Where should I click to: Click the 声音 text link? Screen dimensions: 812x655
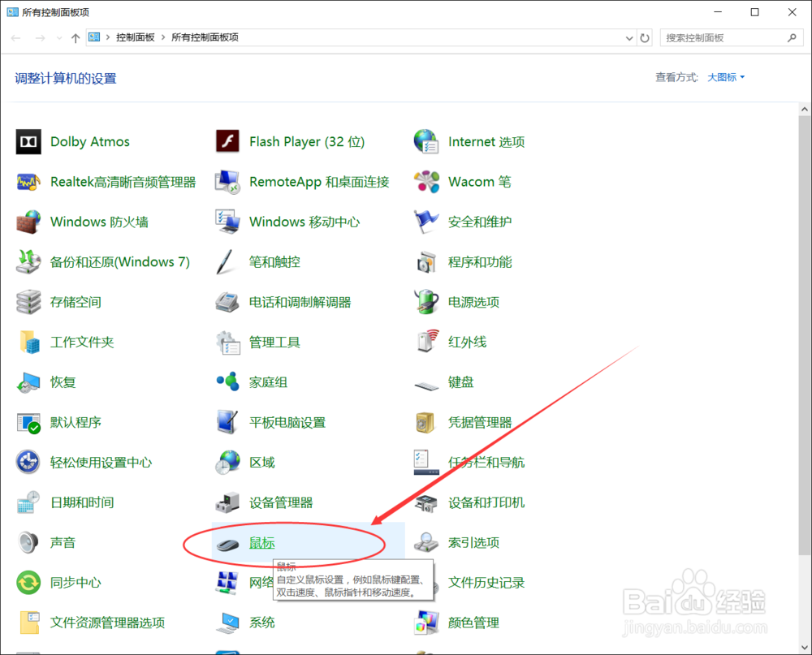click(63, 543)
